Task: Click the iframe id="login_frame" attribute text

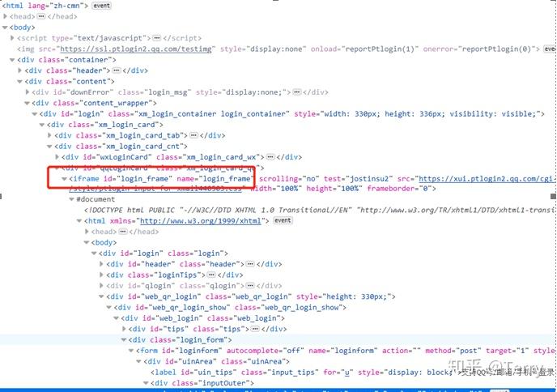Action: pos(138,179)
